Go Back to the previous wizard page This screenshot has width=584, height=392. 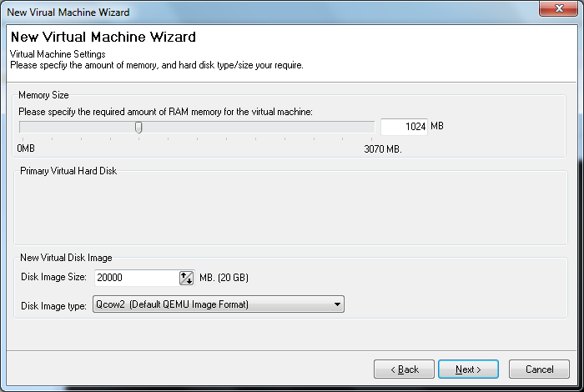tap(404, 369)
